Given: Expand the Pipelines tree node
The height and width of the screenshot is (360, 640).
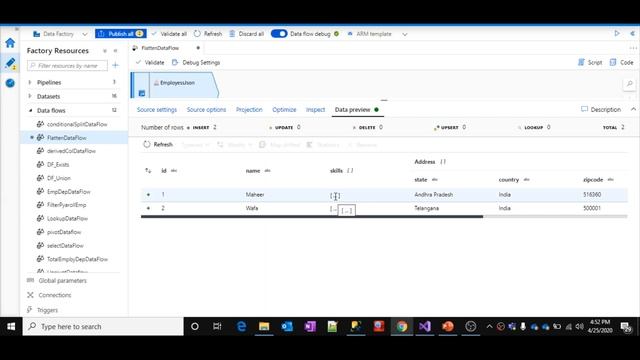Looking at the screenshot, I should [x=30, y=82].
